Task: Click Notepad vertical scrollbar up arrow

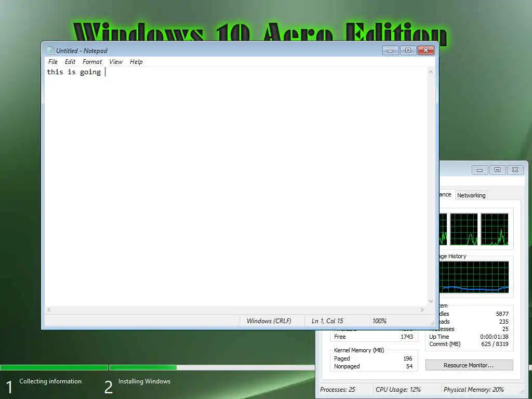Action: [431, 72]
